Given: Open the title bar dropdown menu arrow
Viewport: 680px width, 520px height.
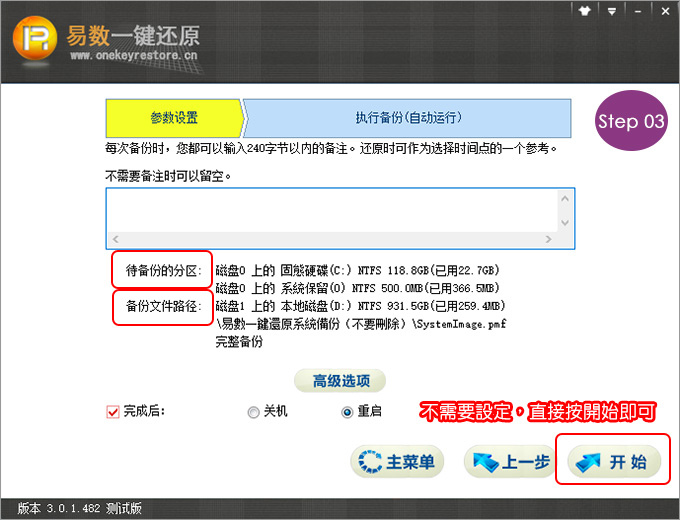Looking at the screenshot, I should tap(611, 11).
